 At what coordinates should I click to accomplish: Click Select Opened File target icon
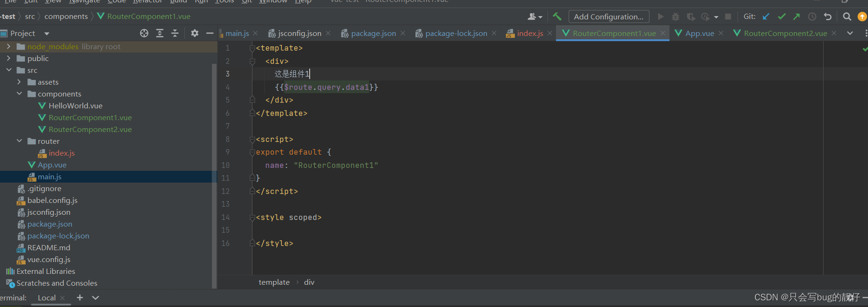tap(144, 33)
